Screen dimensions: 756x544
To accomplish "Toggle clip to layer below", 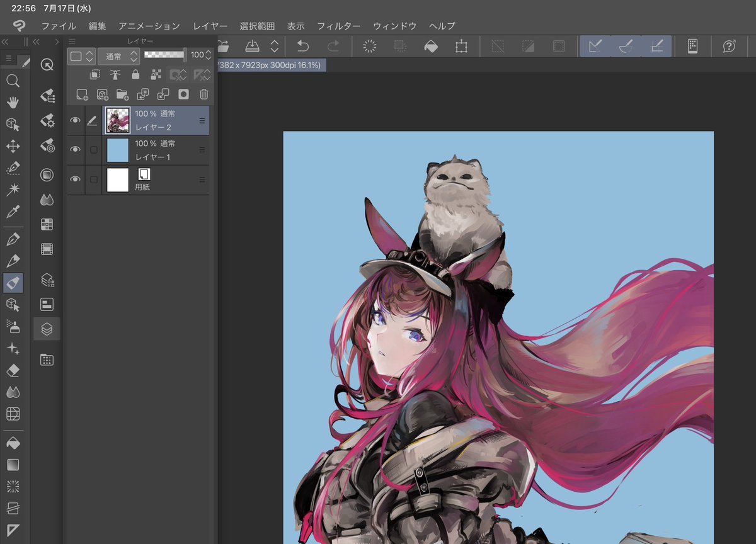I will tap(94, 74).
